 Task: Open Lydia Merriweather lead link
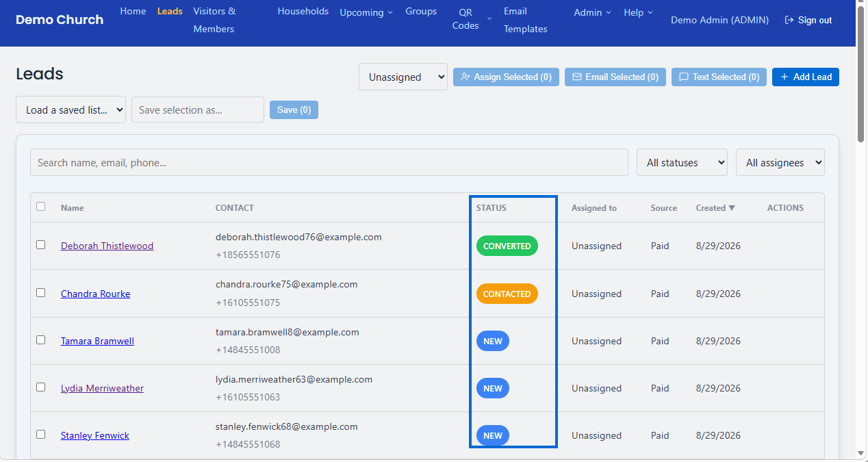pos(102,388)
